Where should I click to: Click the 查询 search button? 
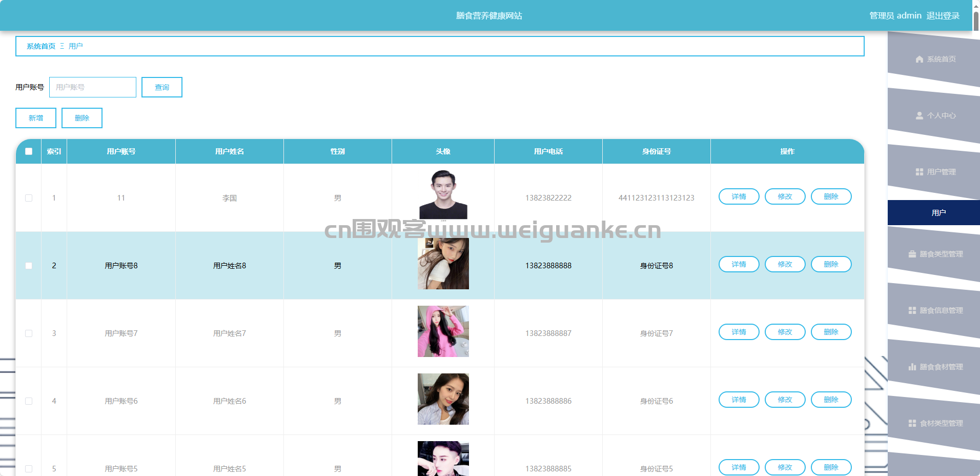(x=162, y=87)
